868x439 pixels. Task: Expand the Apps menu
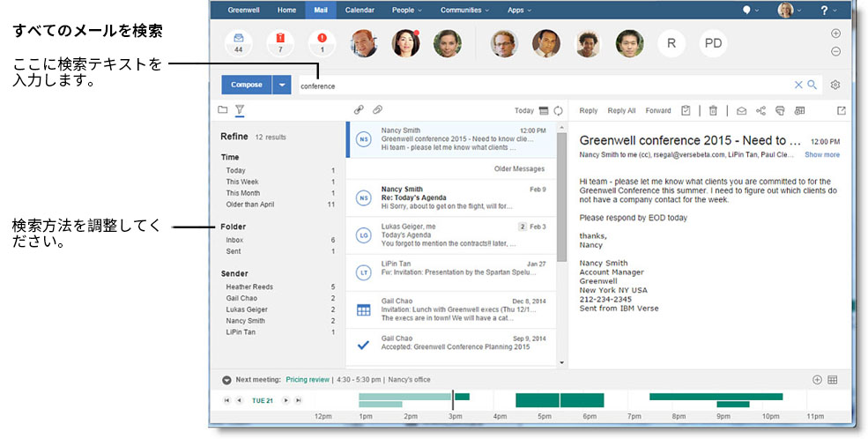click(x=519, y=10)
